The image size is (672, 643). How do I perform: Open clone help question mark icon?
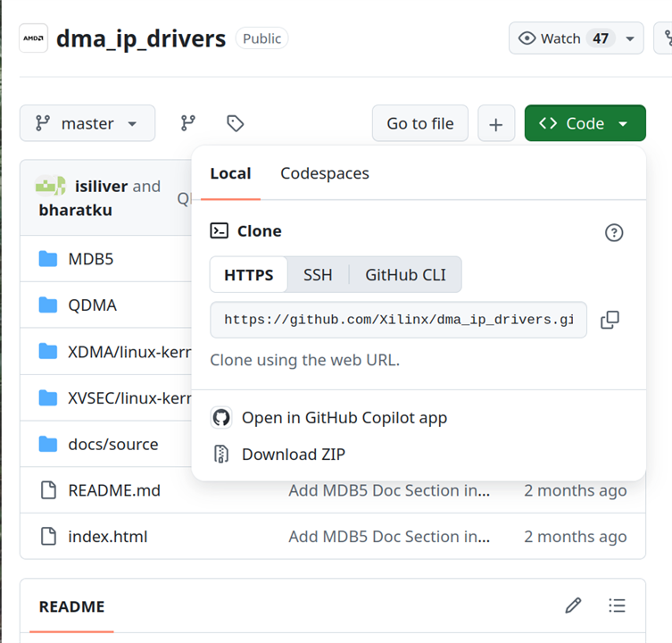[x=614, y=232]
